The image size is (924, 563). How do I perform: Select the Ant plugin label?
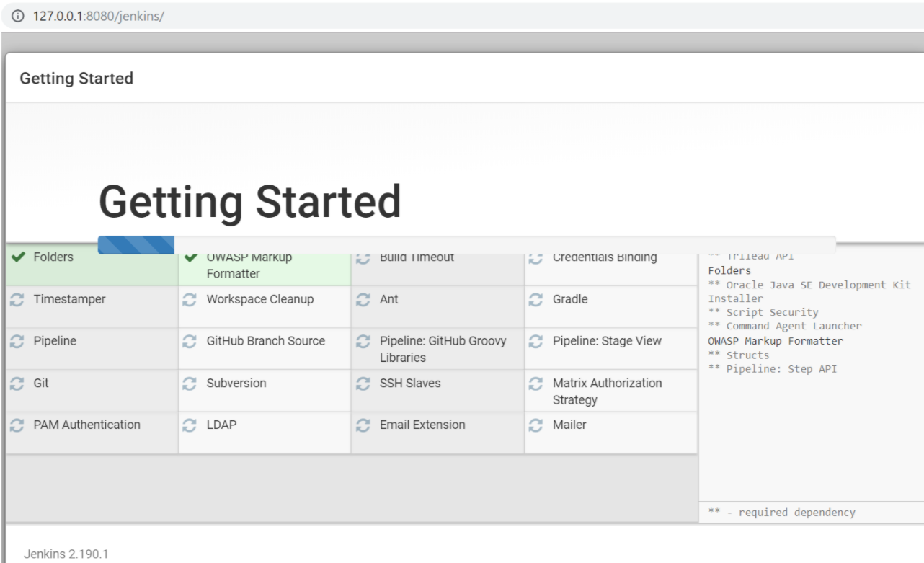click(389, 299)
